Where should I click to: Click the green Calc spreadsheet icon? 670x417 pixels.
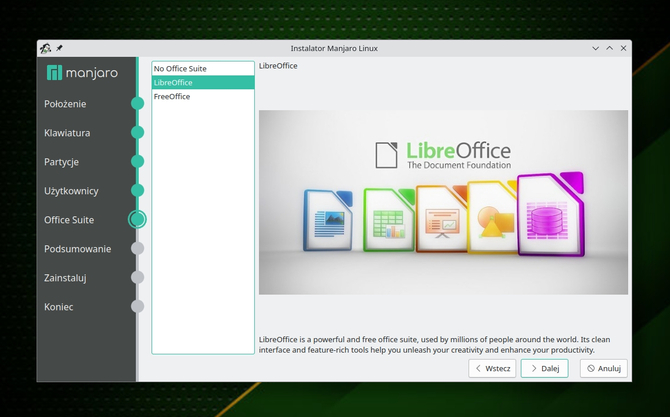389,220
